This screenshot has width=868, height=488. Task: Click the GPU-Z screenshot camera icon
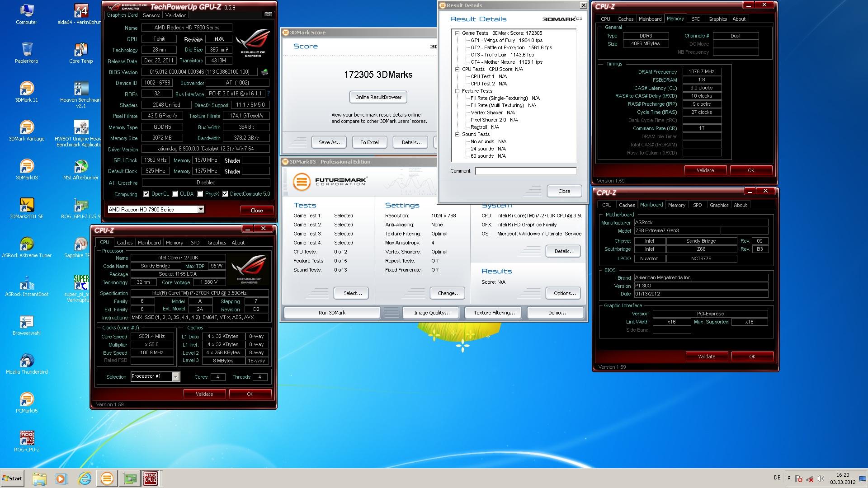268,14
